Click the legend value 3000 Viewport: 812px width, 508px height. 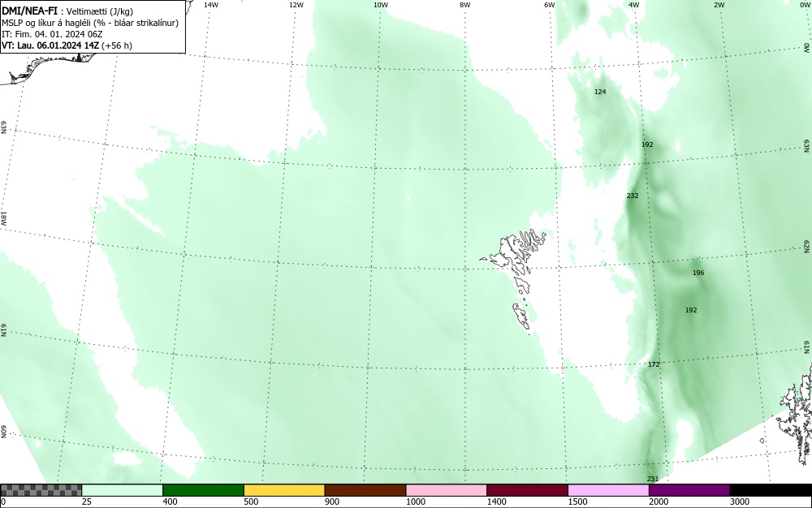pos(740,502)
